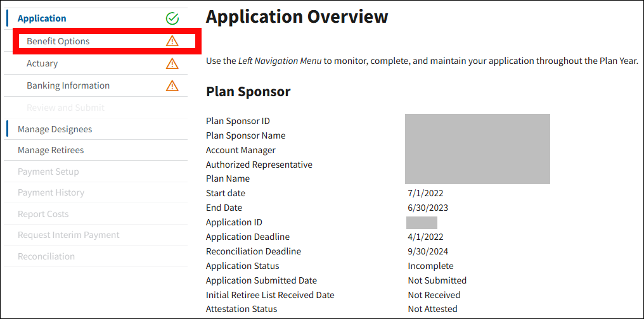Image resolution: width=644 pixels, height=319 pixels.
Task: Click the green checkmark icon beside Application
Action: (172, 19)
